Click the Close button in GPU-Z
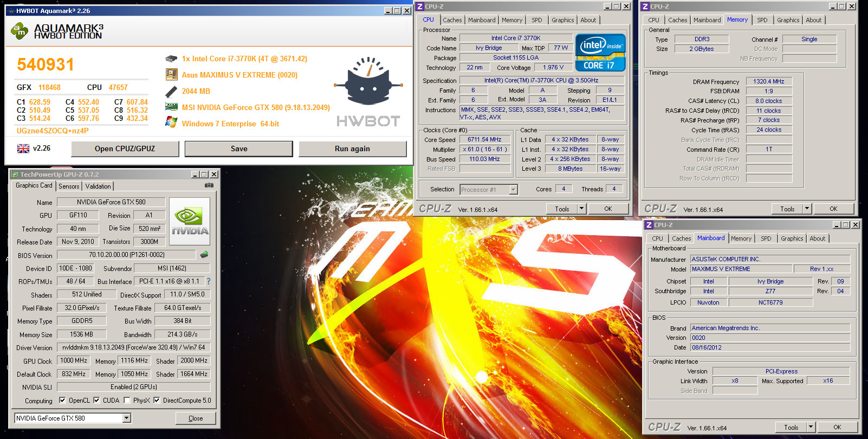The width and height of the screenshot is (868, 439). (x=196, y=418)
